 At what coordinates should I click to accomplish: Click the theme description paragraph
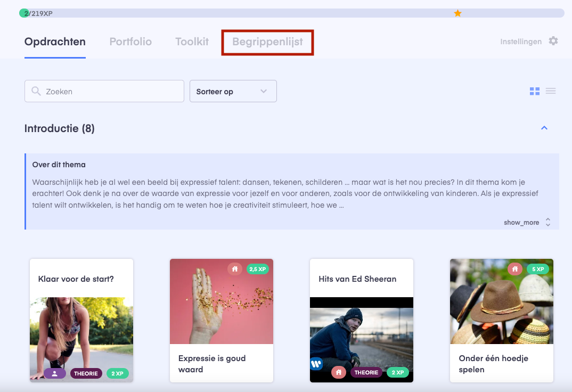click(285, 194)
